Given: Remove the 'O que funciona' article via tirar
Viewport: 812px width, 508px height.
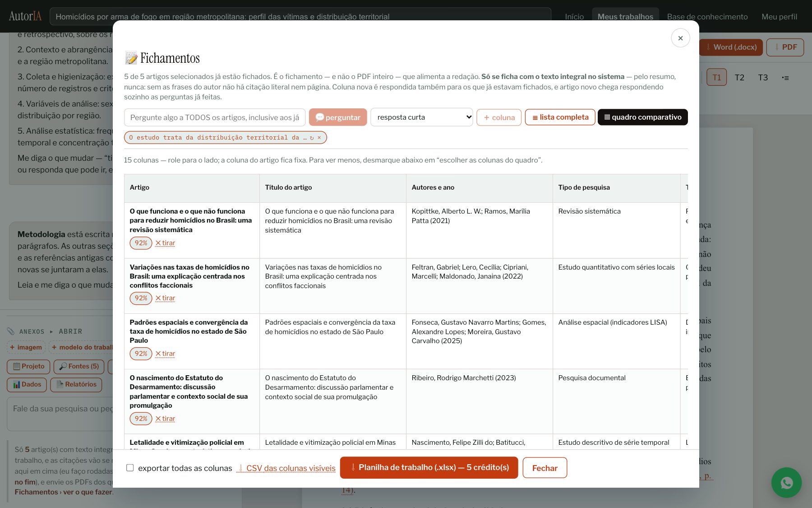Looking at the screenshot, I should 165,243.
